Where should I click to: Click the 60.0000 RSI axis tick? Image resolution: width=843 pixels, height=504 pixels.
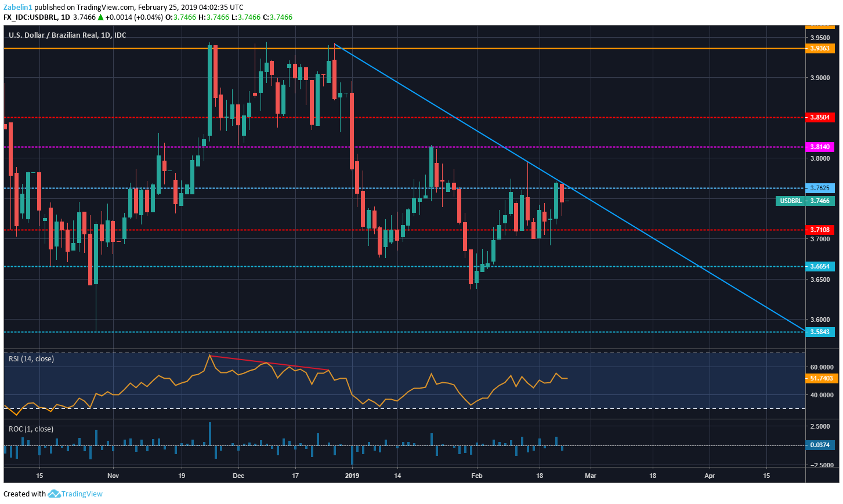click(x=822, y=367)
